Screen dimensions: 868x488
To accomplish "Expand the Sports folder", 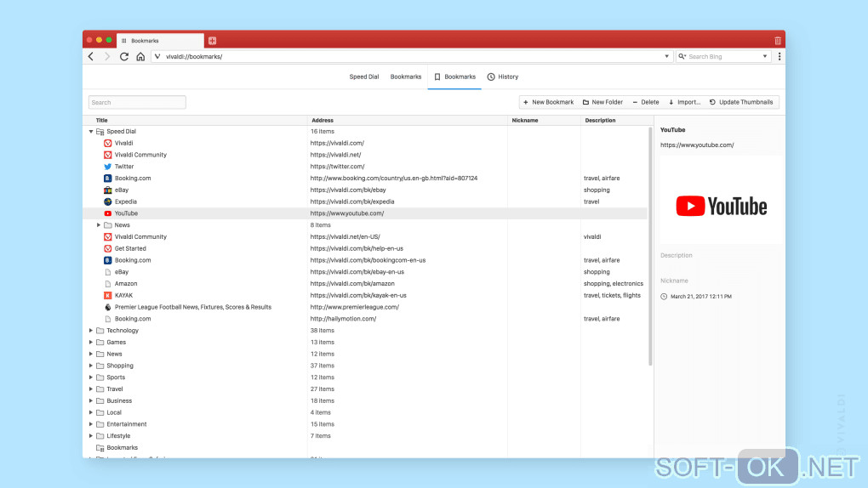I will (x=91, y=377).
